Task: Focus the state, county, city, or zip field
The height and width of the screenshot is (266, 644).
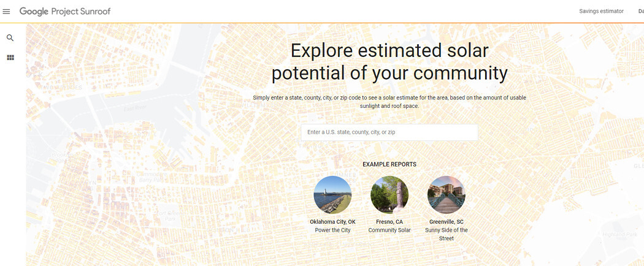Action: tap(389, 132)
